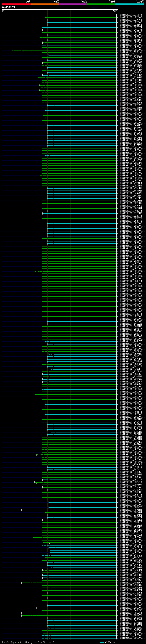
Task: Choose the UniRef100_Q8CBB6 hit label
Action: [131, 186]
